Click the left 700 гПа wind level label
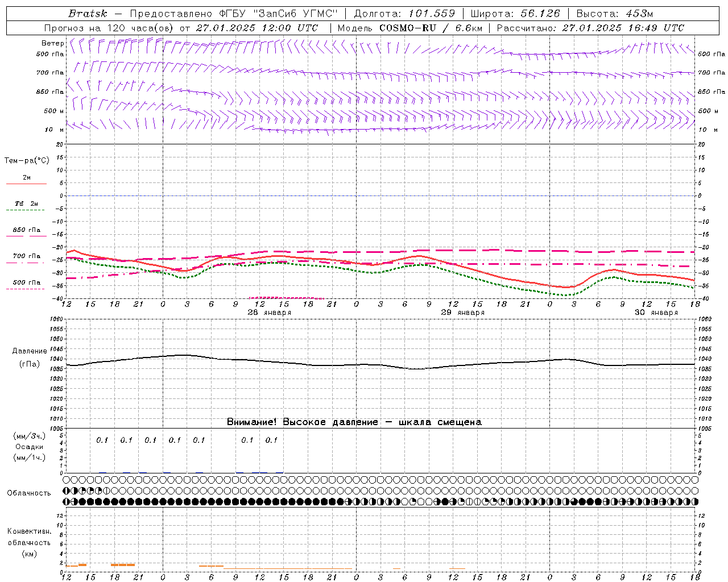Image resolution: width=728 pixels, height=582 pixels. (x=50, y=73)
